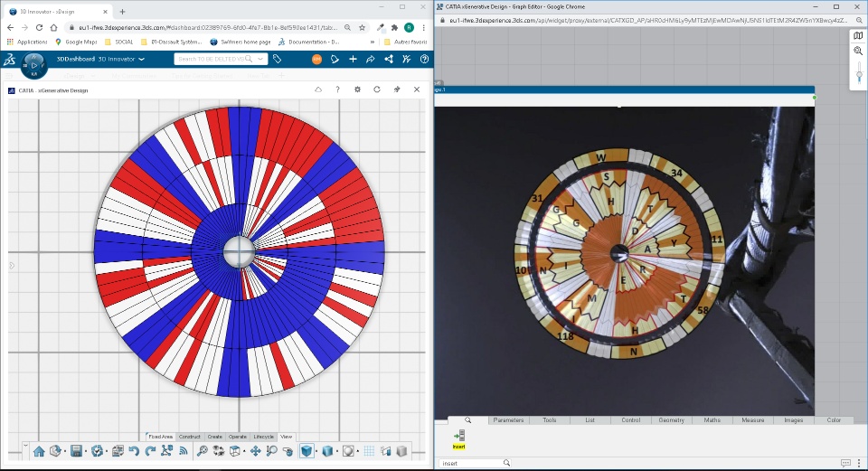868x471 pixels.
Task: Click the sphere ambience icon
Action: click(347, 451)
